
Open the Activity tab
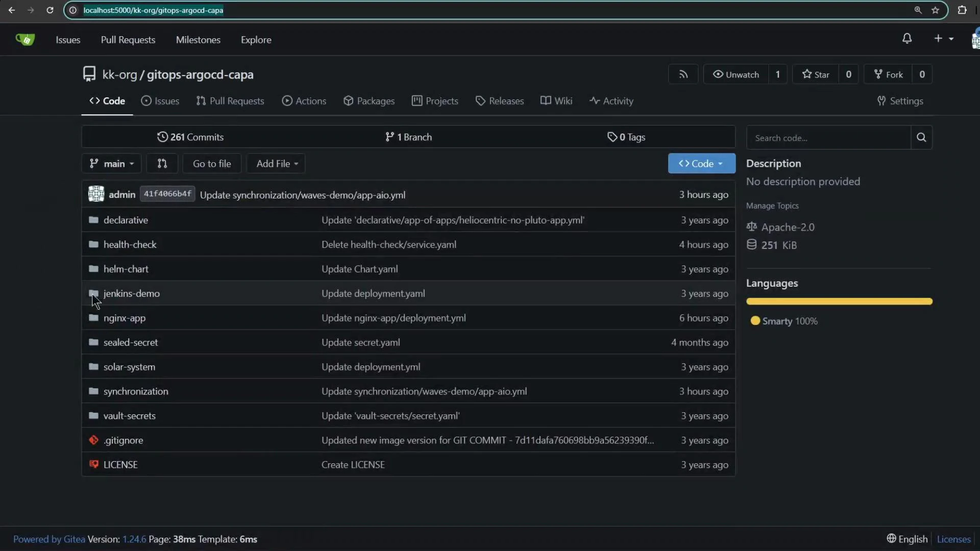611,101
